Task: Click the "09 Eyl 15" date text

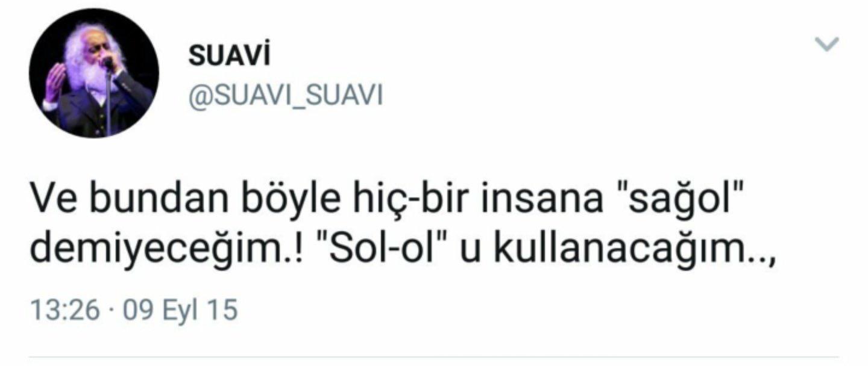Action: [180, 311]
